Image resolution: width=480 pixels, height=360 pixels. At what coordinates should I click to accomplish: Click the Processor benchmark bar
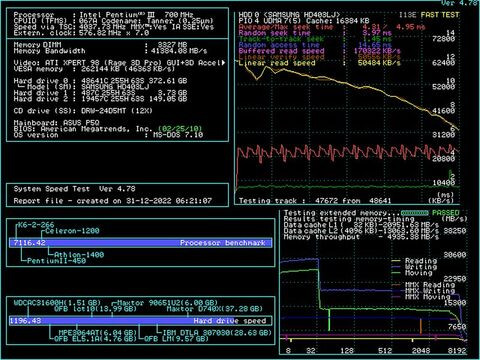141,243
